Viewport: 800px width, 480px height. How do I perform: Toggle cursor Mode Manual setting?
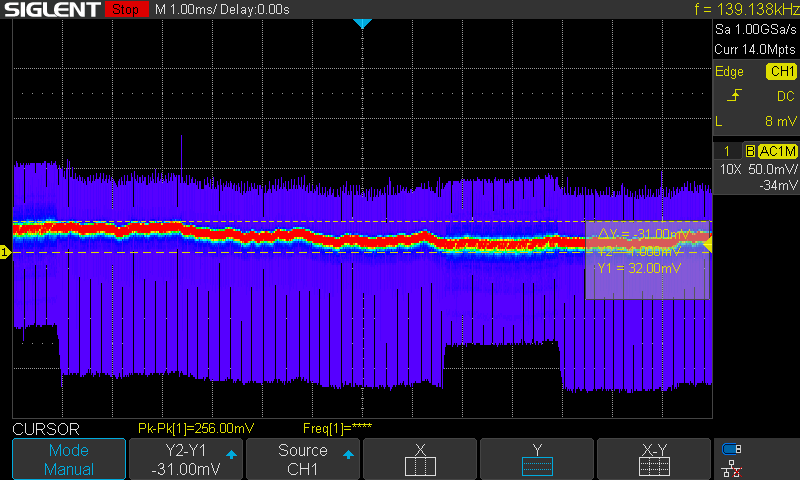click(69, 459)
